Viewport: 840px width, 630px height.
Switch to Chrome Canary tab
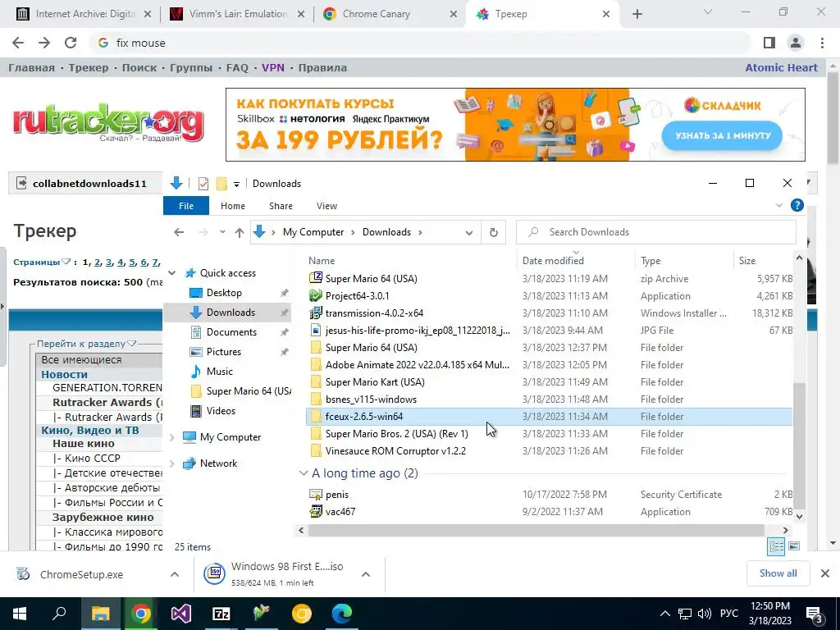pos(390,14)
